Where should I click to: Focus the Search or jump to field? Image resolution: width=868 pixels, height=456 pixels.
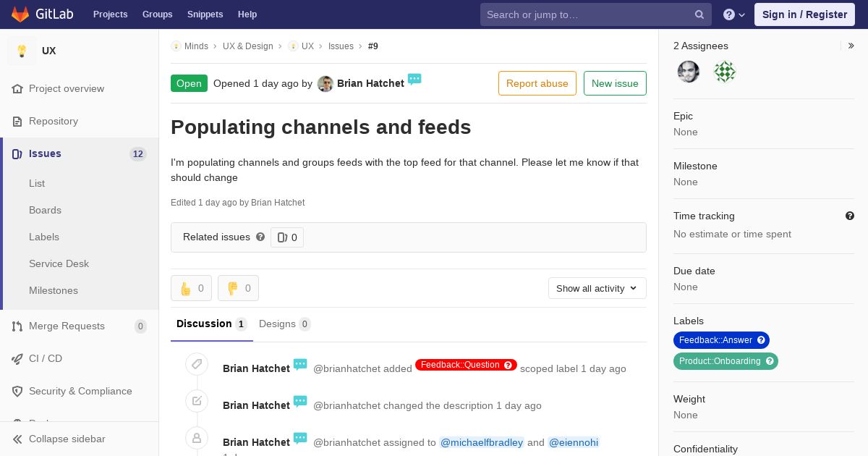pyautogui.click(x=596, y=14)
